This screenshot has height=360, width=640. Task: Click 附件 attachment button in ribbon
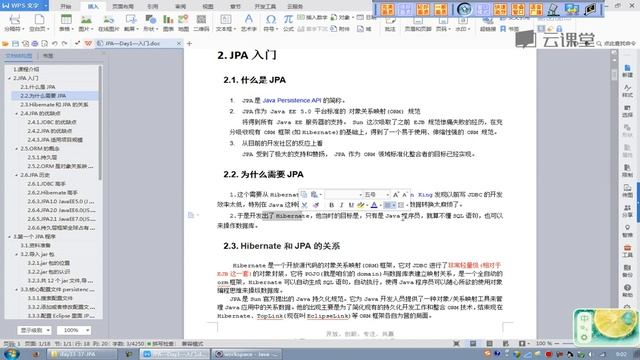[x=340, y=29]
